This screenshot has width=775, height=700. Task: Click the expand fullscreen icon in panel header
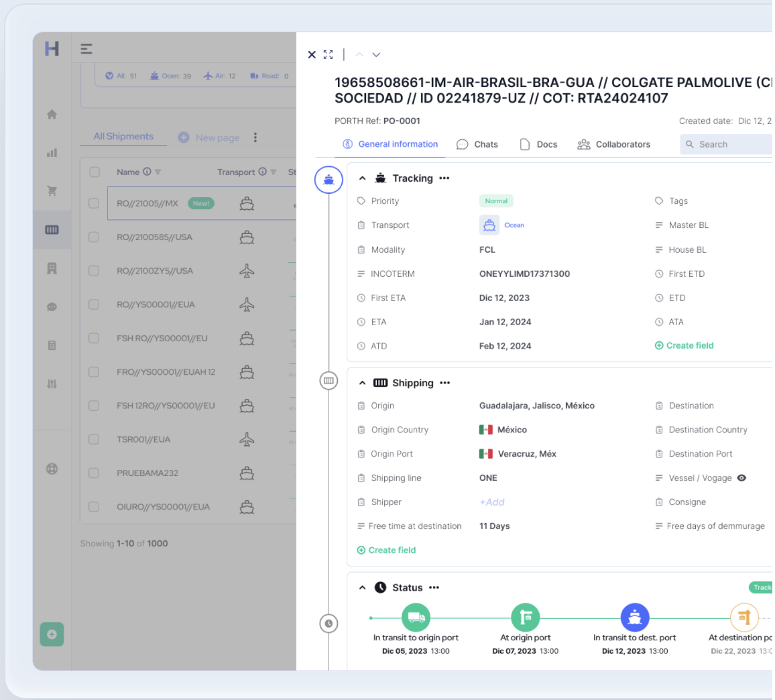pos(328,54)
